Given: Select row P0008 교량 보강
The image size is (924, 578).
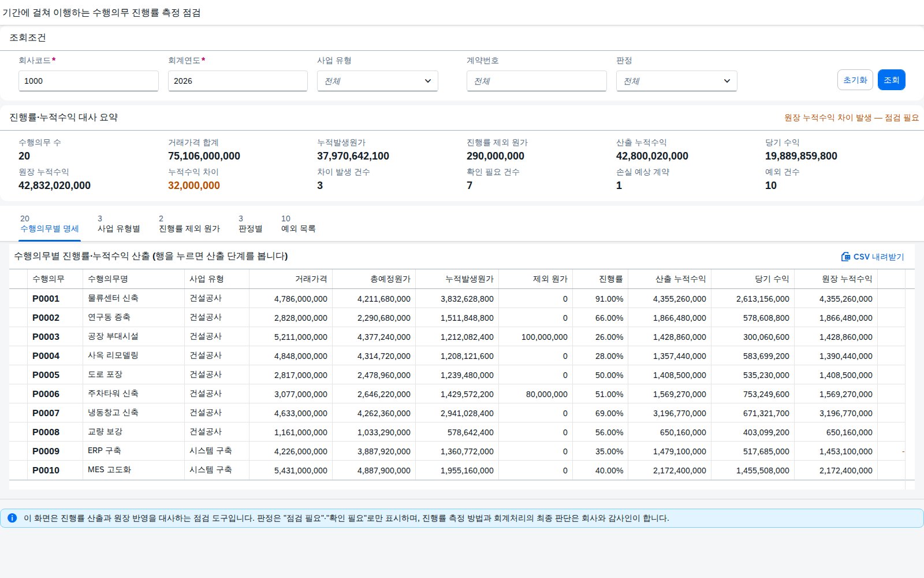Looking at the screenshot, I should pyautogui.click(x=457, y=432).
